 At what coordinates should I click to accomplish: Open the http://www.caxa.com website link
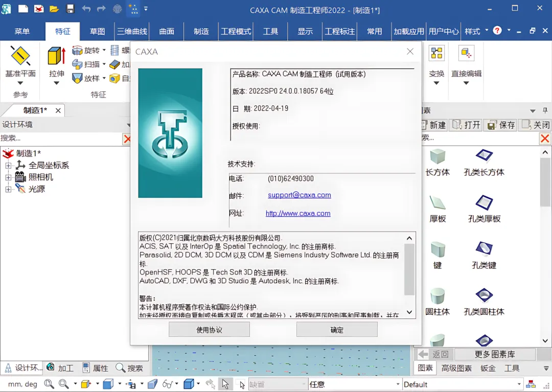[x=298, y=213]
